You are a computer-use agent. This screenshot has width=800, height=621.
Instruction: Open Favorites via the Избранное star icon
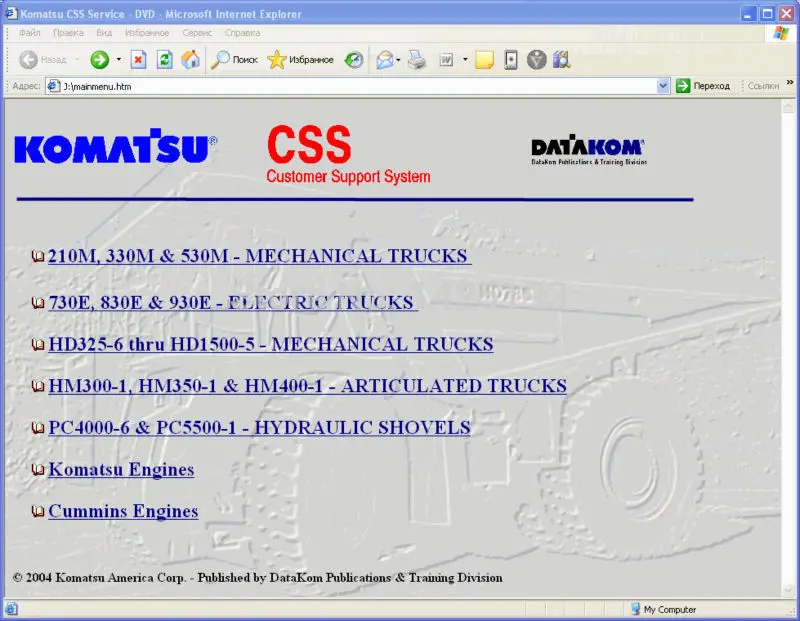[275, 59]
